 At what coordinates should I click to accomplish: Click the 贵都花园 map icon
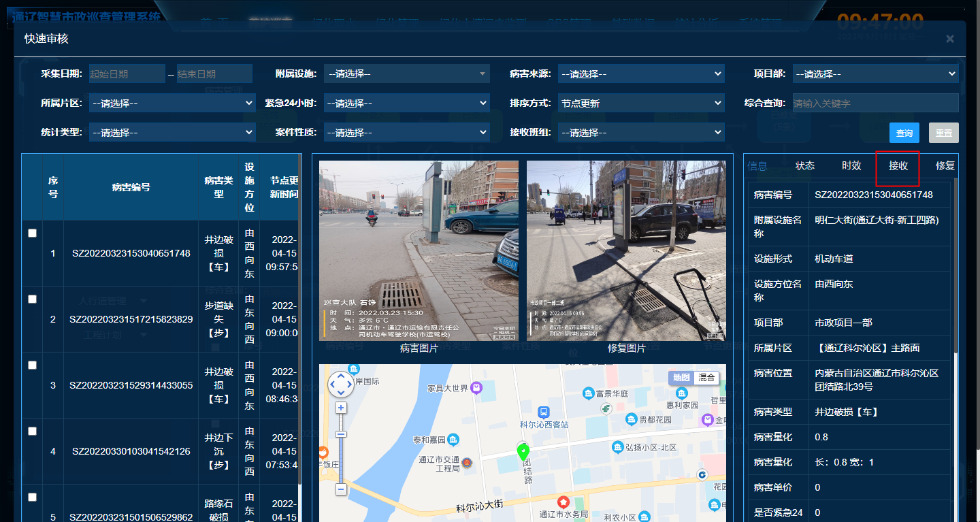[632, 419]
